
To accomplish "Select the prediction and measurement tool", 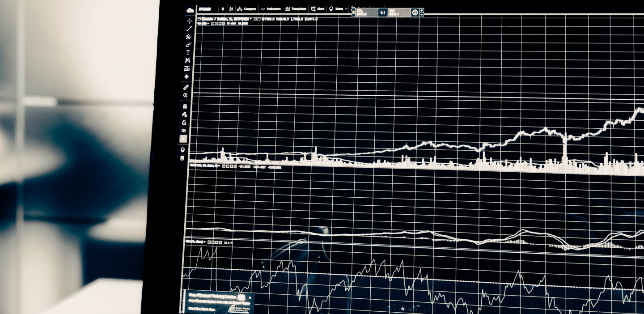I will click(x=187, y=68).
